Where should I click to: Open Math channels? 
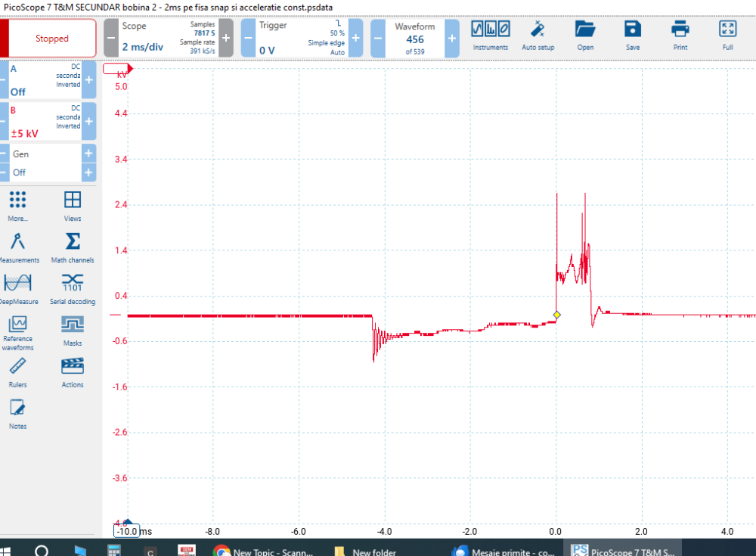coord(72,248)
